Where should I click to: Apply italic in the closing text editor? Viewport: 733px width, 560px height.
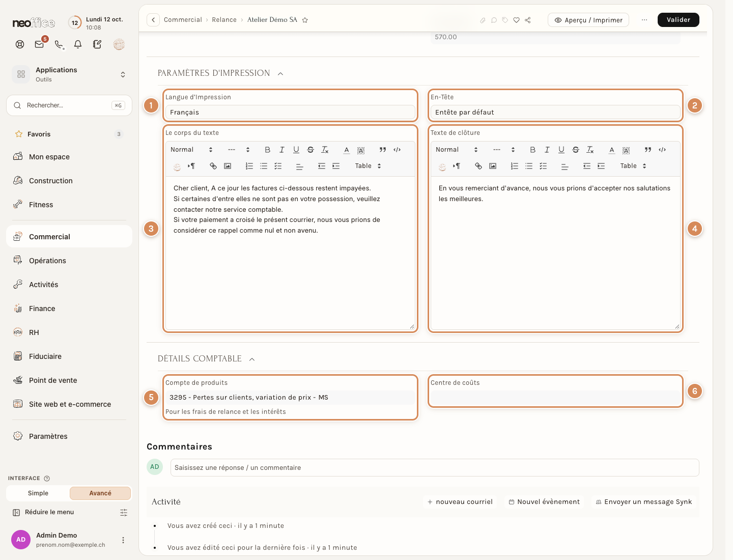[x=547, y=150]
